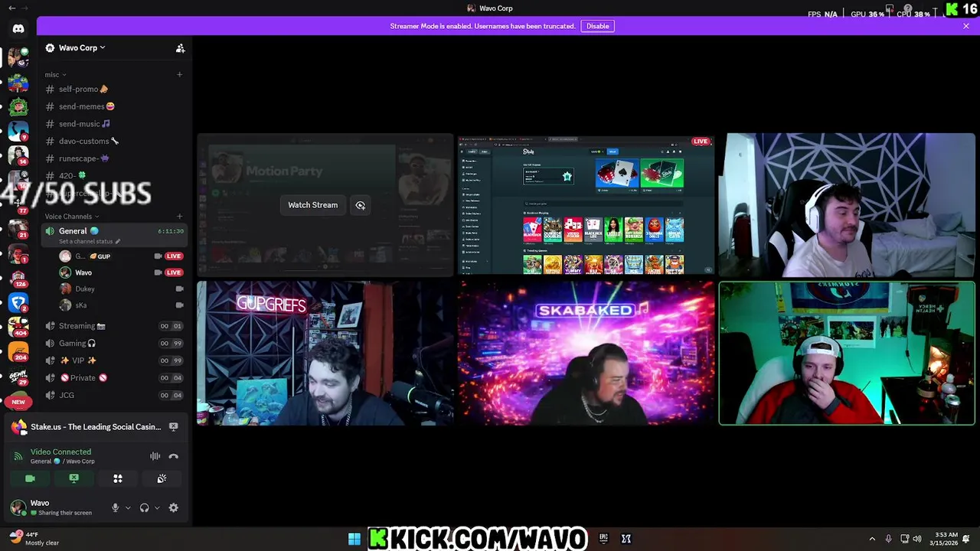Image resolution: width=980 pixels, height=551 pixels.
Task: Open the server with the 404 badge
Action: [x=18, y=328]
